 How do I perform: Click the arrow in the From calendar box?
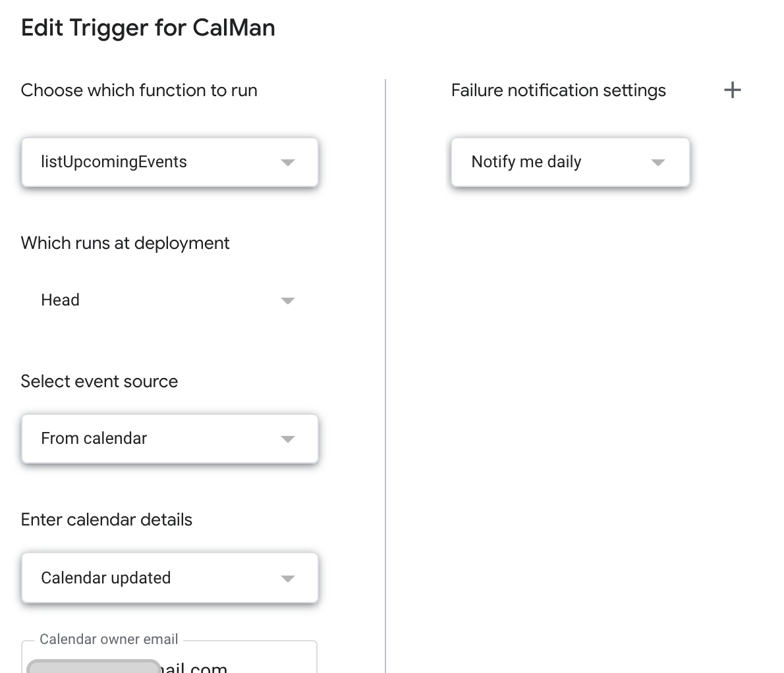tap(287, 439)
